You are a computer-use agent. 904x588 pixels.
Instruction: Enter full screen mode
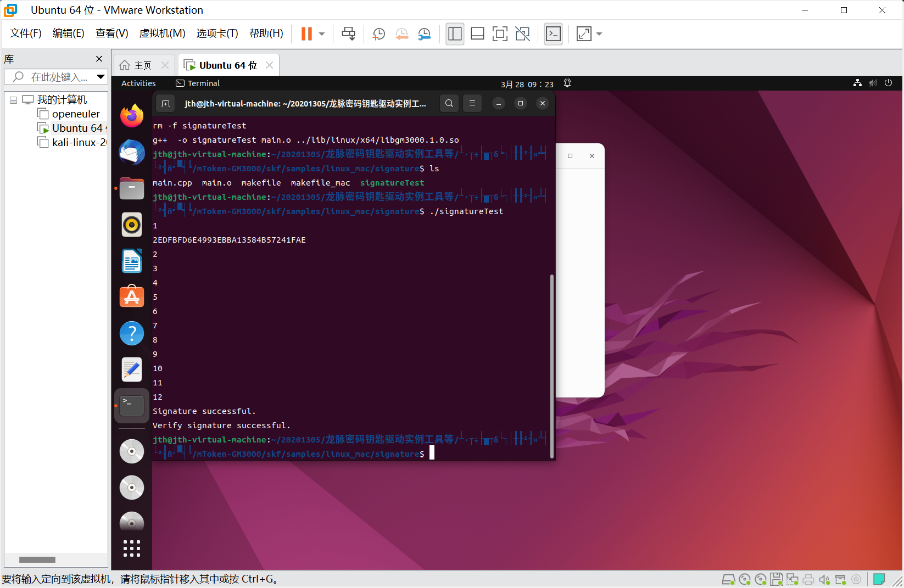pyautogui.click(x=500, y=34)
